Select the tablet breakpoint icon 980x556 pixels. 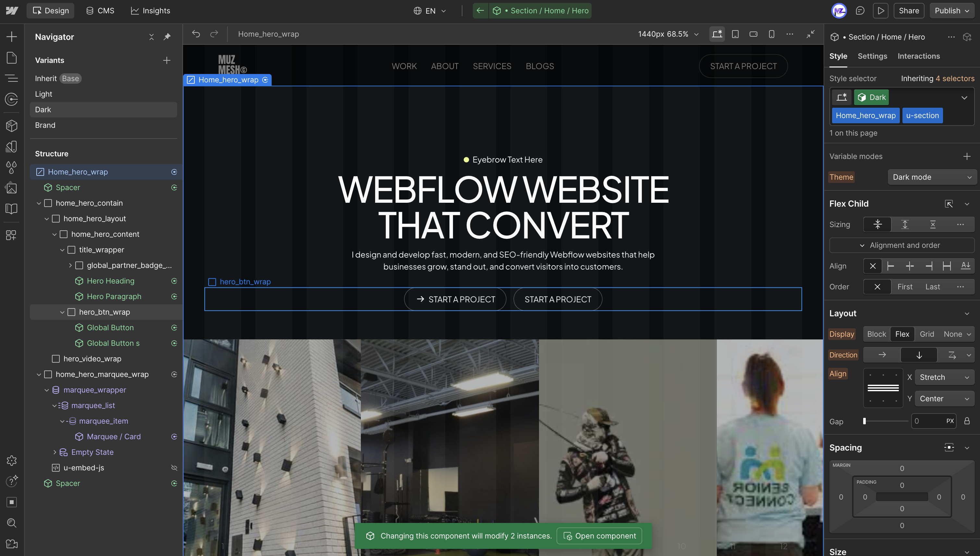735,34
